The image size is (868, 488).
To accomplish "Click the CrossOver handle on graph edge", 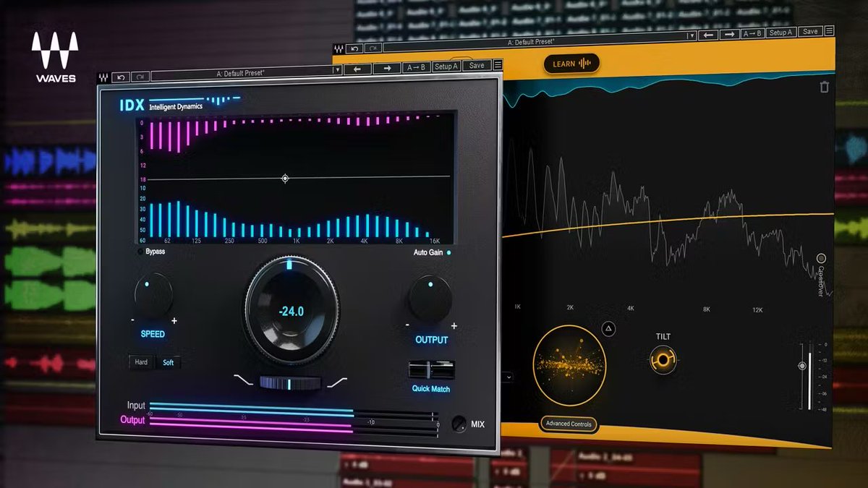I will (821, 258).
